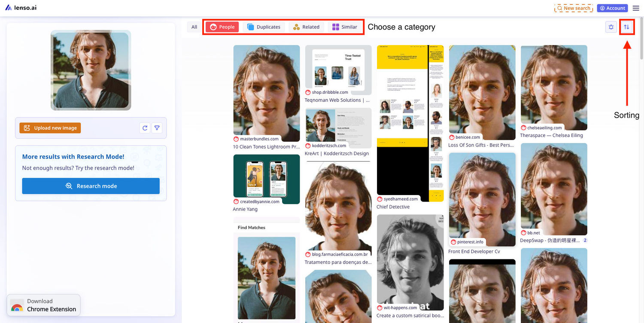Download the Chrome Extension

(x=44, y=305)
